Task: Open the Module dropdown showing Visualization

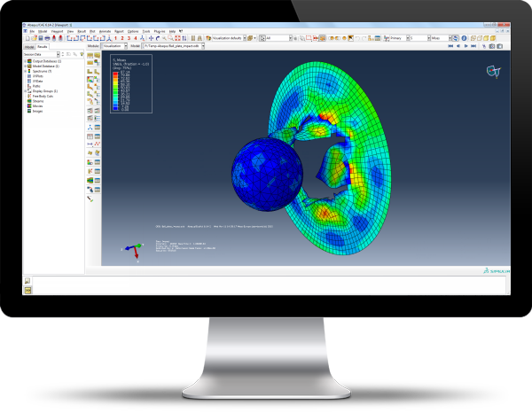Action: [x=114, y=45]
